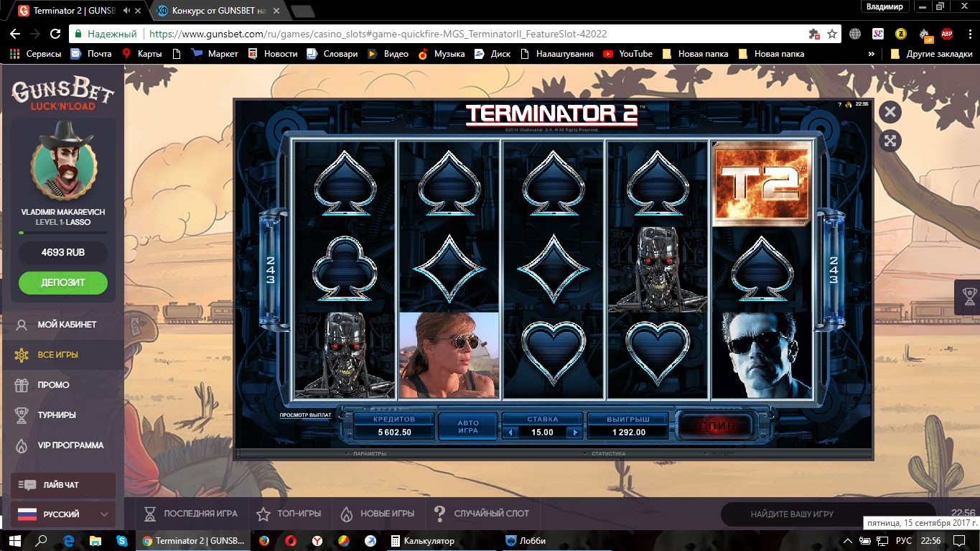This screenshot has width=980, height=551.
Task: Open the Сервисы apps bookmark
Action: click(34, 54)
